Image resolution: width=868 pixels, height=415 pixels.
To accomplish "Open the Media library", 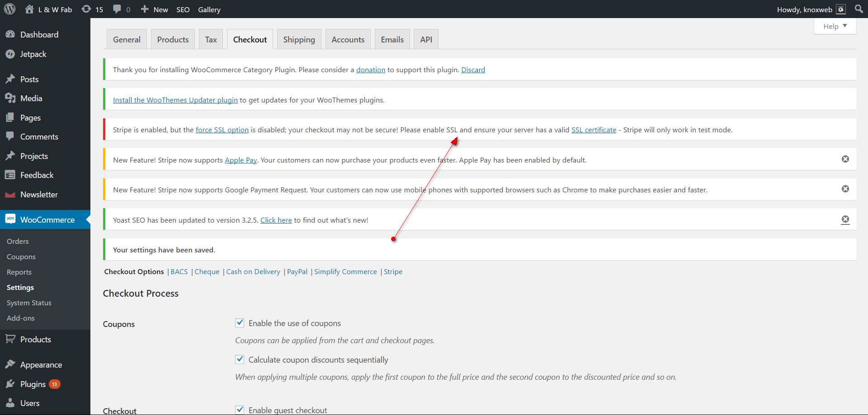I will click(x=31, y=98).
